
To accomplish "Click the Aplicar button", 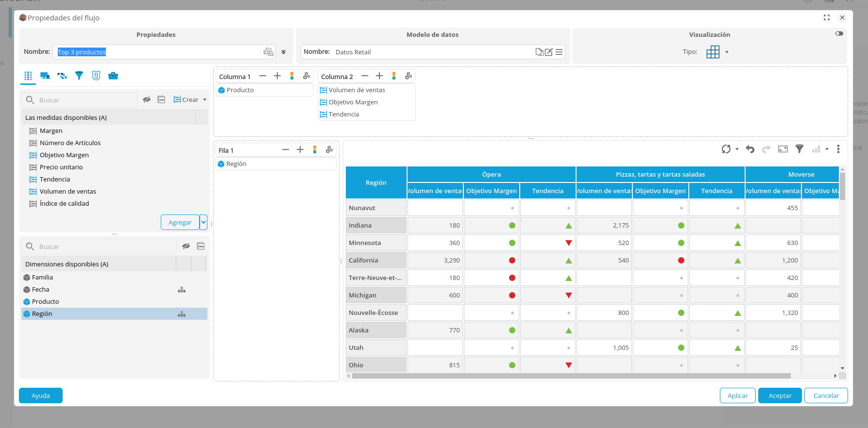I will (737, 395).
